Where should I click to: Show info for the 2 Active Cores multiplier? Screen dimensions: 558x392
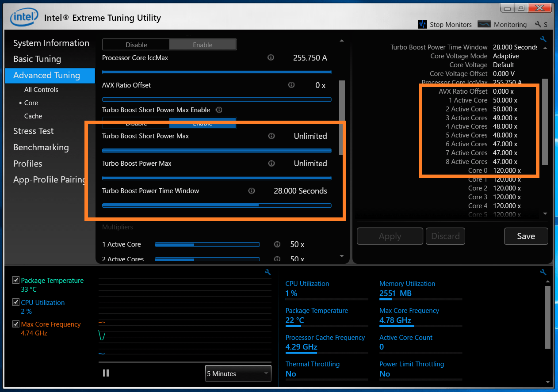point(277,259)
